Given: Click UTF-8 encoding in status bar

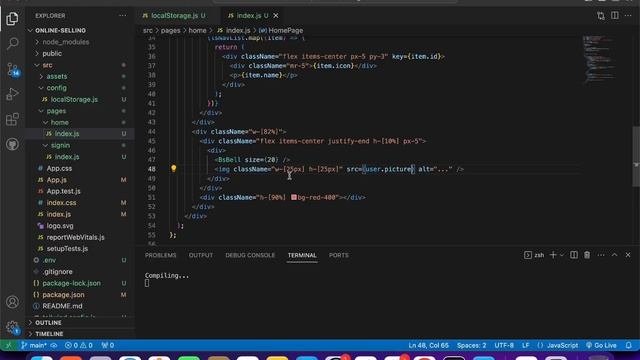Looking at the screenshot, I should [x=504, y=345].
